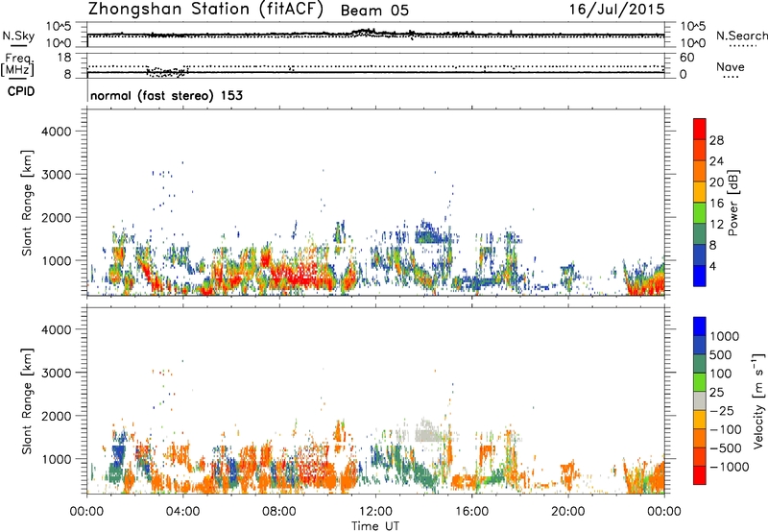Click the Slant Range label of power panel

[x=27, y=204]
